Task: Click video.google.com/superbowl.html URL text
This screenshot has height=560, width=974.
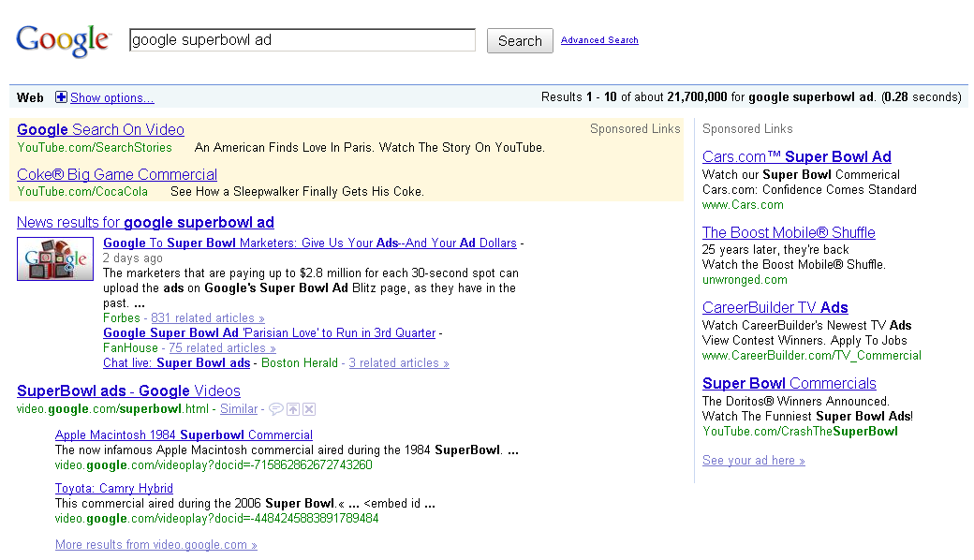Action: [x=112, y=408]
